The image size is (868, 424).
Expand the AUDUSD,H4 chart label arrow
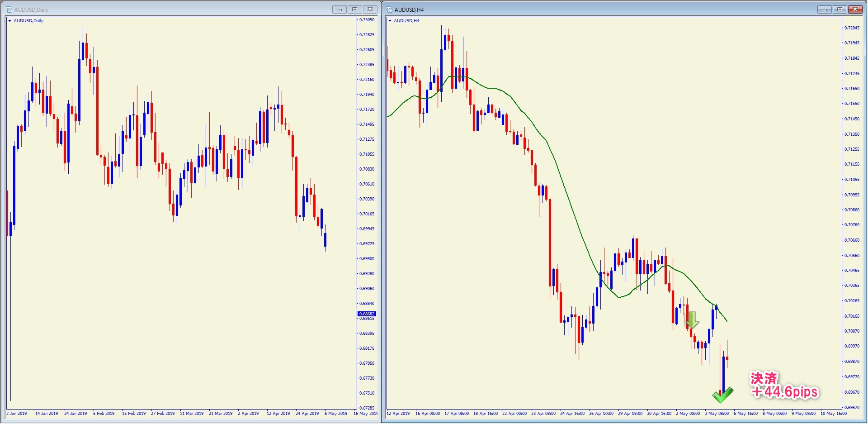click(390, 21)
